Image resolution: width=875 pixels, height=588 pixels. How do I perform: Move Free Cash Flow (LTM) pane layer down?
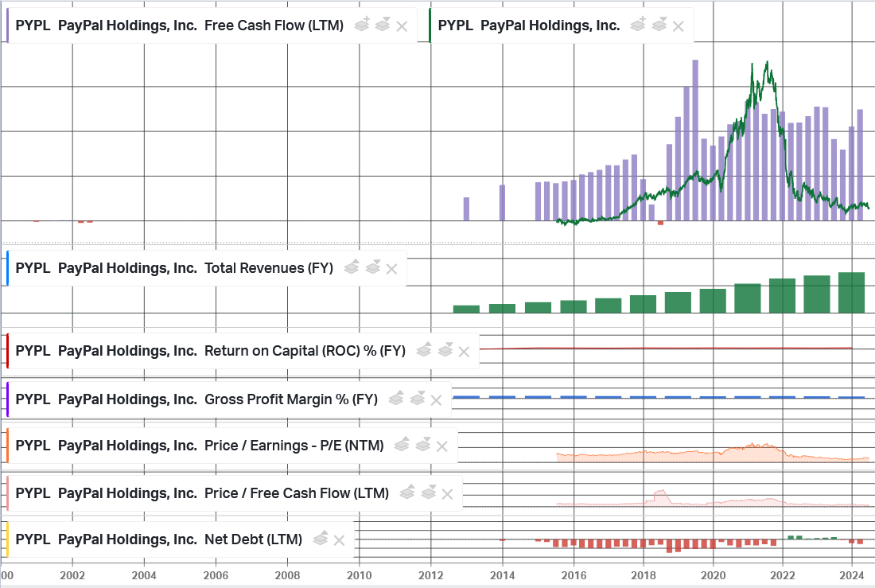coord(383,25)
